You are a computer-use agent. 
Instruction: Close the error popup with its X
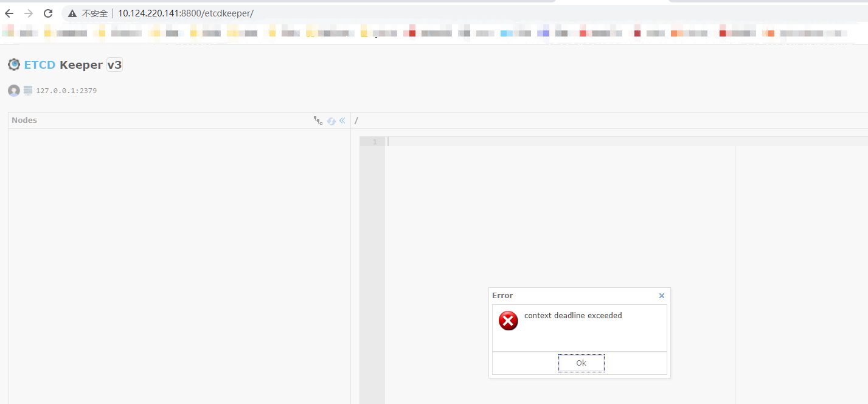click(x=661, y=296)
